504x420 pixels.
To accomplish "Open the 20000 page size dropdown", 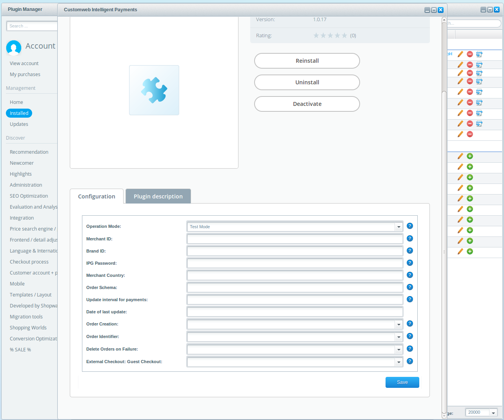I will (x=493, y=413).
